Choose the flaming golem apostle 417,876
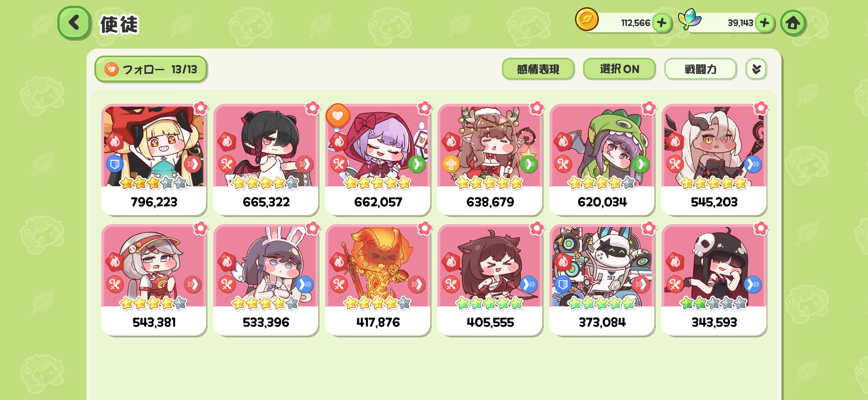 click(378, 280)
